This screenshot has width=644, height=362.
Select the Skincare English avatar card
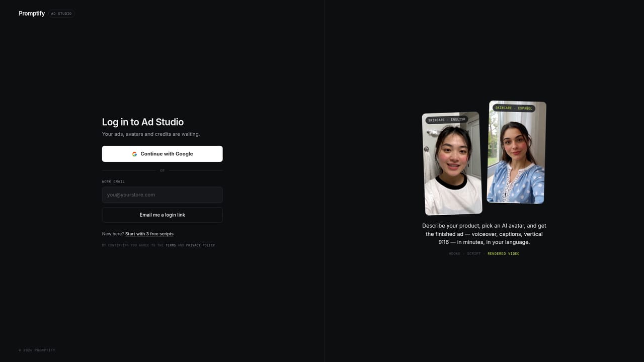pos(452,163)
